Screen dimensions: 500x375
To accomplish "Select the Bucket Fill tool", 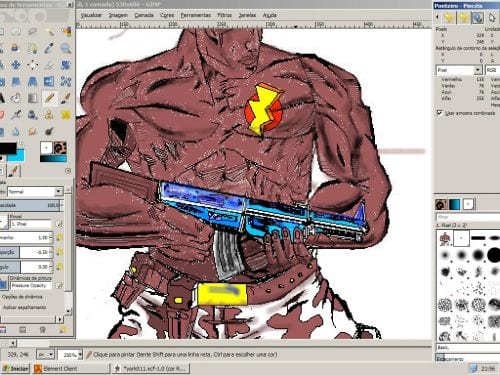I will 16,98.
